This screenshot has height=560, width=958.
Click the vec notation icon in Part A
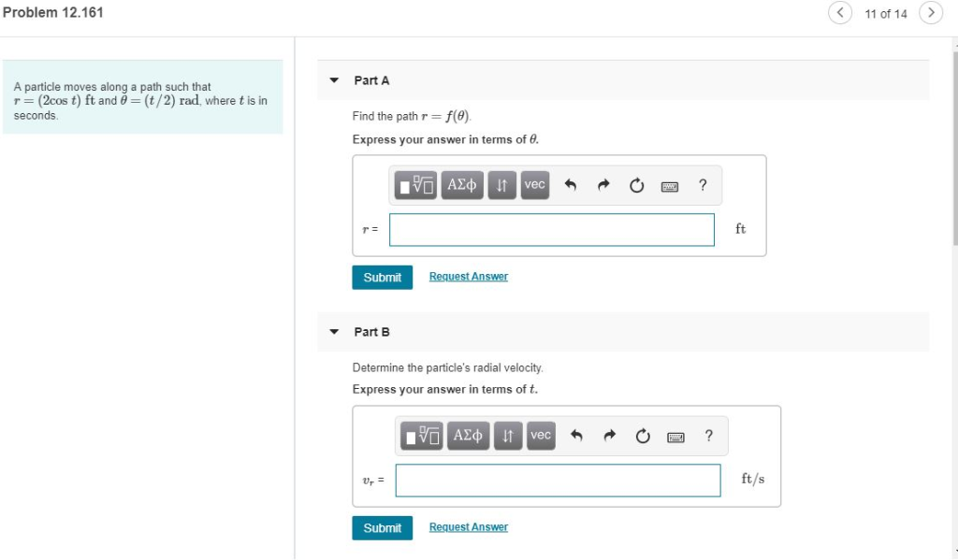(534, 185)
